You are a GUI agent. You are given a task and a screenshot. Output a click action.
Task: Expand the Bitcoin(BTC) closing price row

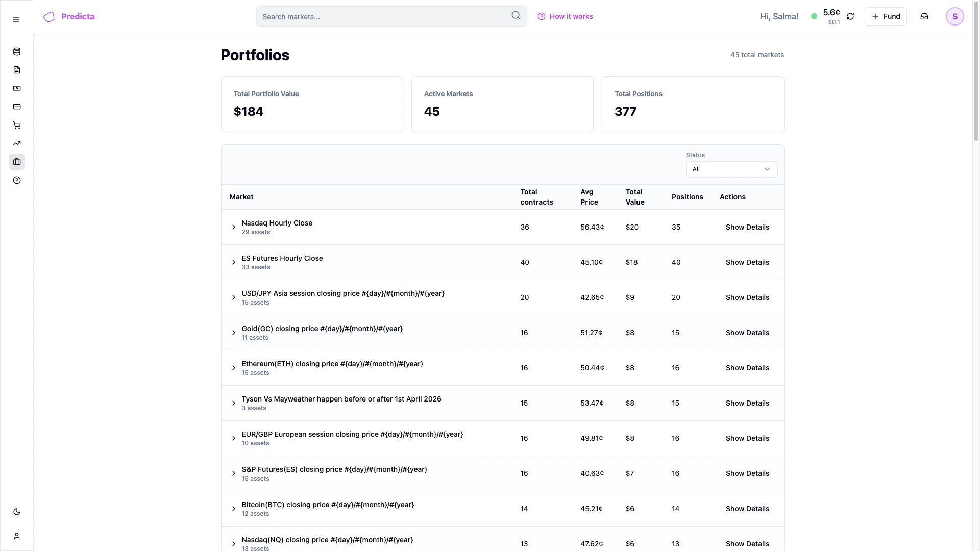(x=233, y=509)
